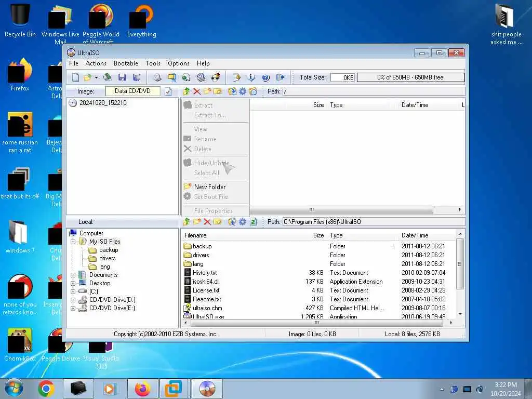The height and width of the screenshot is (399, 532).
Task: Select the lang folder in local tree
Action: pos(104,267)
